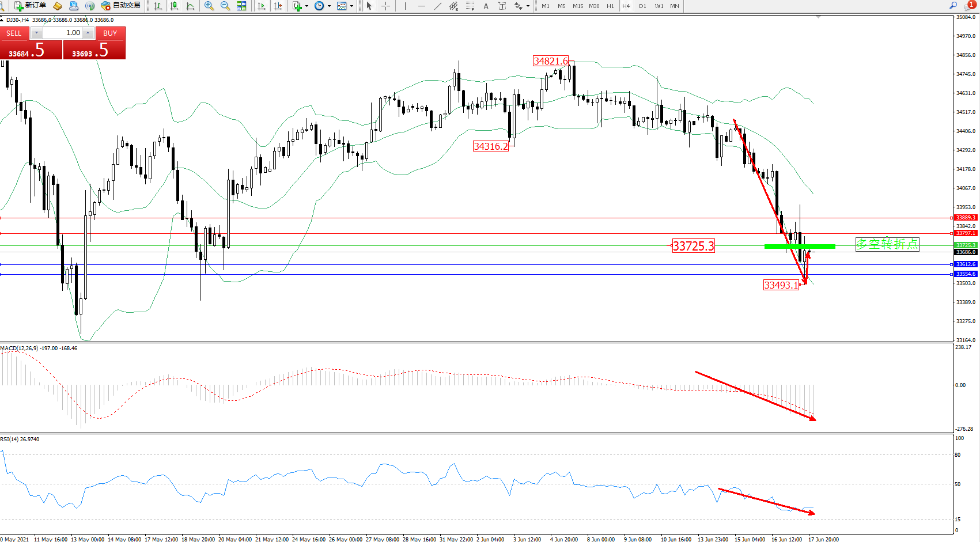Click the green bar at 33725.3 level
The width and height of the screenshot is (980, 542).
799,247
